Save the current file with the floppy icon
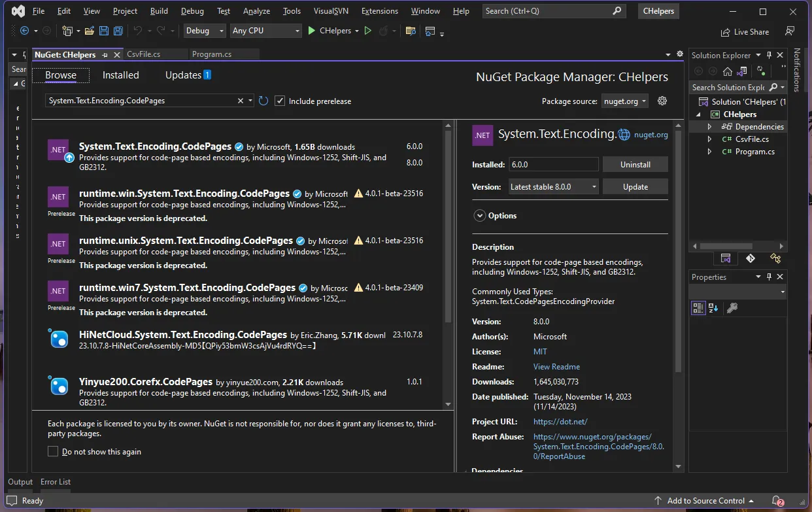812x512 pixels. pyautogui.click(x=103, y=31)
